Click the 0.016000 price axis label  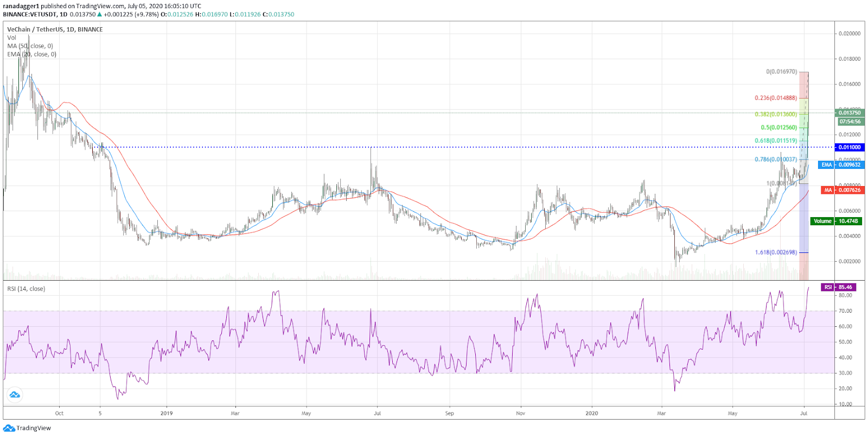[850, 84]
